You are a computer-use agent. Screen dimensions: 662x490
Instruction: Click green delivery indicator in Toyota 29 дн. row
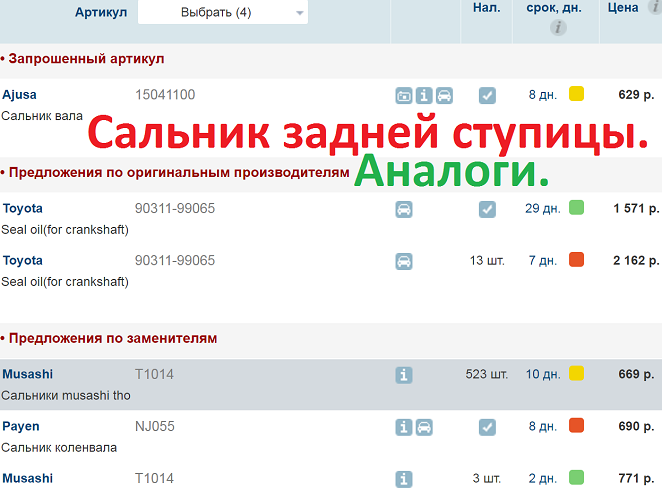[x=576, y=207]
